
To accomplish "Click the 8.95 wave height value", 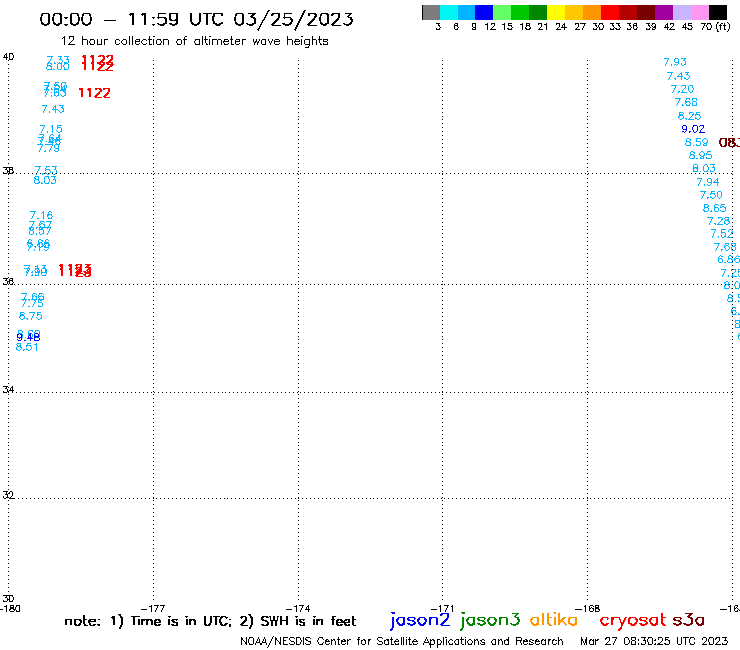I will pyautogui.click(x=700, y=155).
